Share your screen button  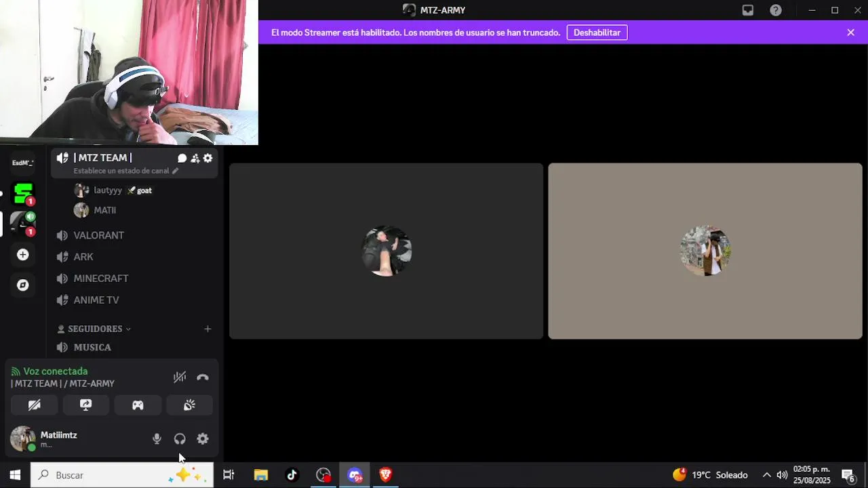coord(86,405)
